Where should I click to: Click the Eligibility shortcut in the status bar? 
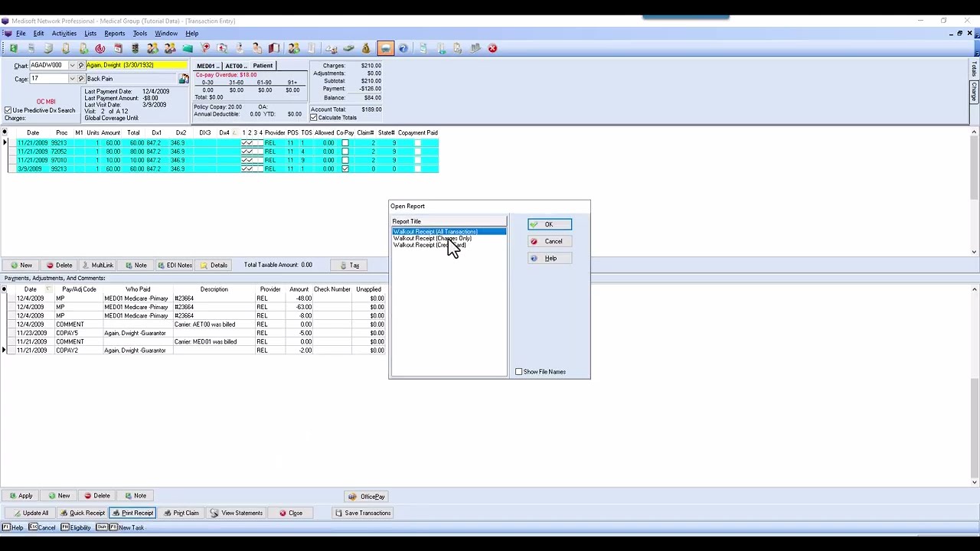click(76, 528)
